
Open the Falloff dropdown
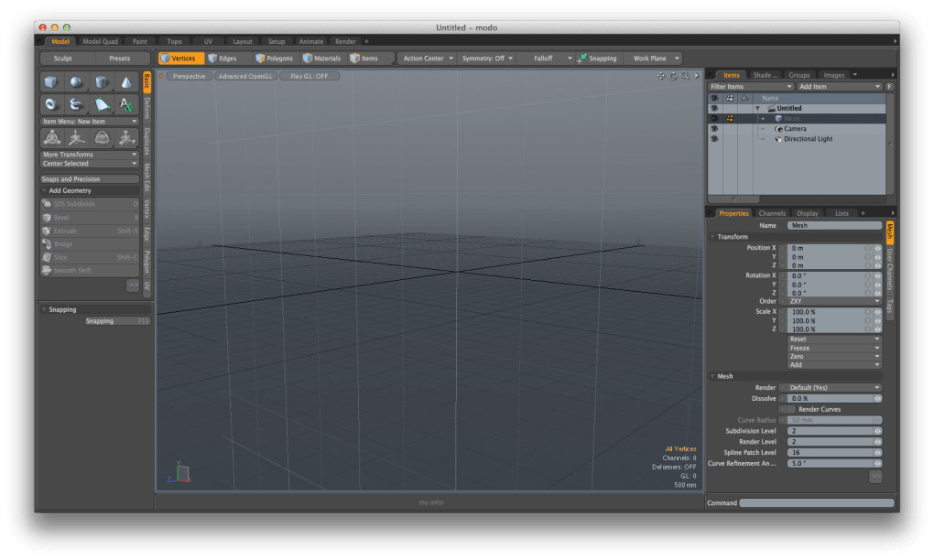point(547,59)
